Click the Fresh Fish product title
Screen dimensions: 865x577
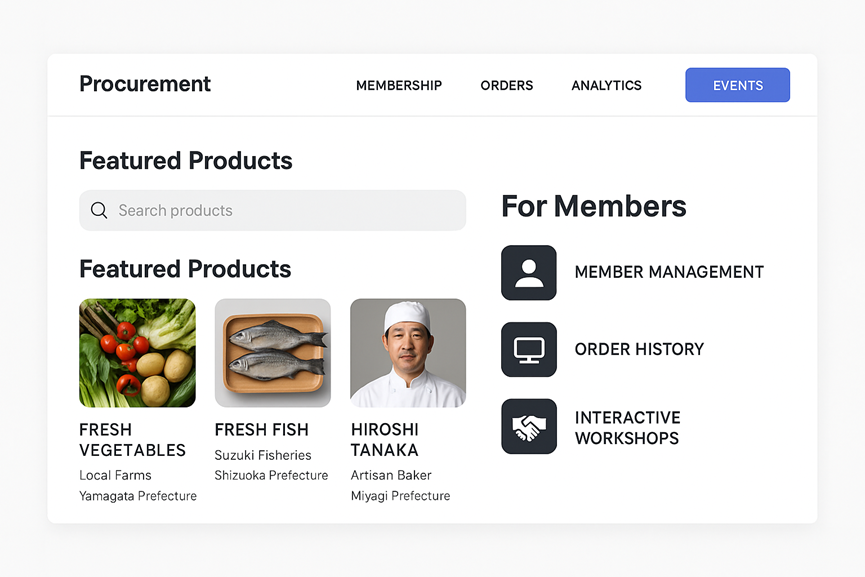[261, 430]
